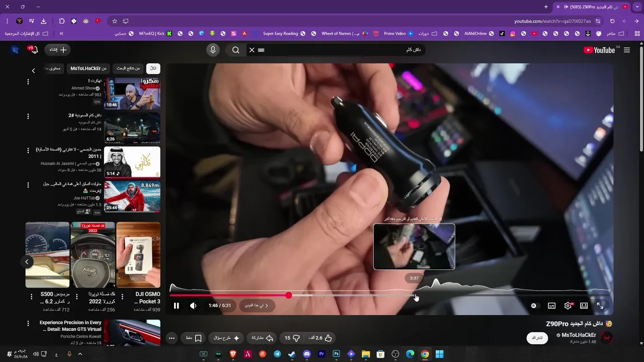The image size is (644, 362).
Task: Click the shorts shelf navigation arrow
Action: pos(27,261)
